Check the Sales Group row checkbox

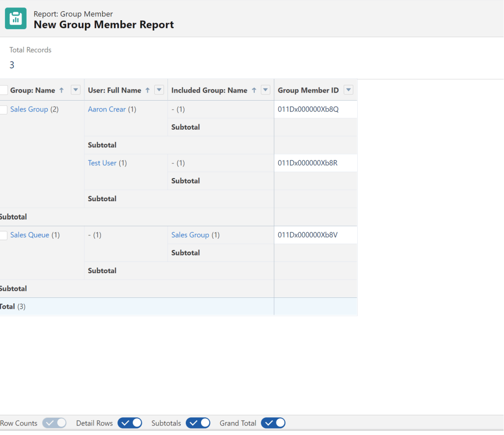click(x=3, y=110)
